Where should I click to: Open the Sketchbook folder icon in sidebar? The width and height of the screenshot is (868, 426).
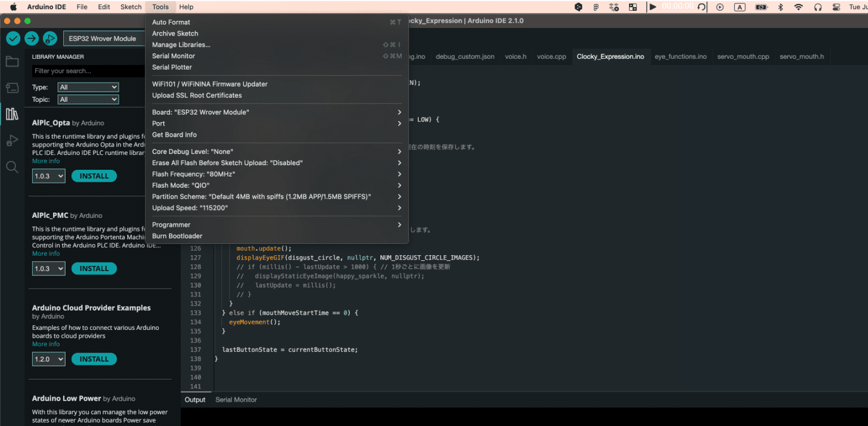[12, 62]
